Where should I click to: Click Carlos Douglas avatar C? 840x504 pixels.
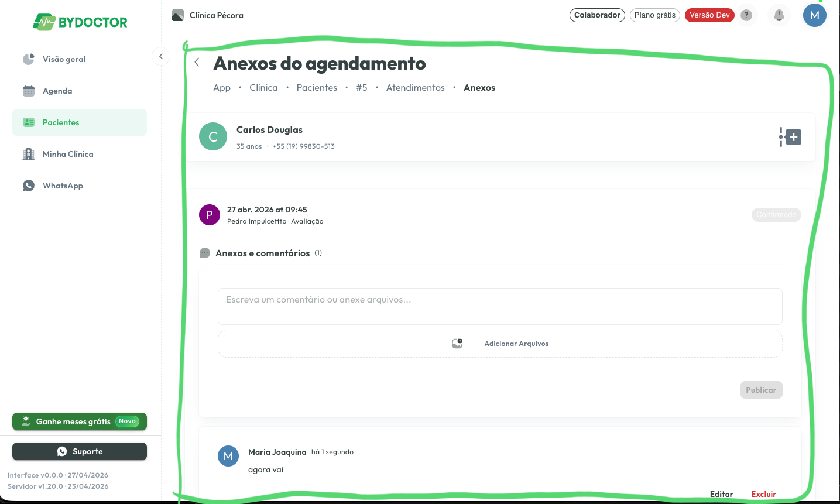(213, 136)
